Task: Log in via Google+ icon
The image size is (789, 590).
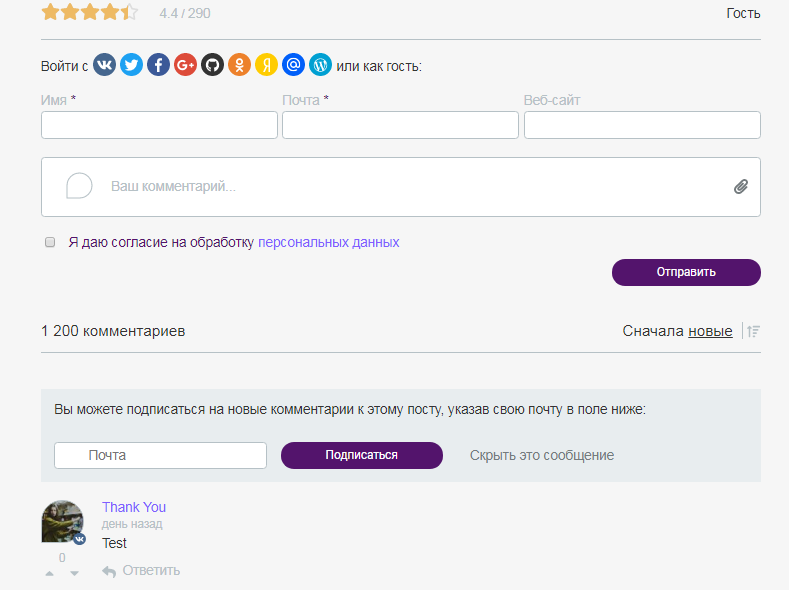Action: pyautogui.click(x=185, y=65)
